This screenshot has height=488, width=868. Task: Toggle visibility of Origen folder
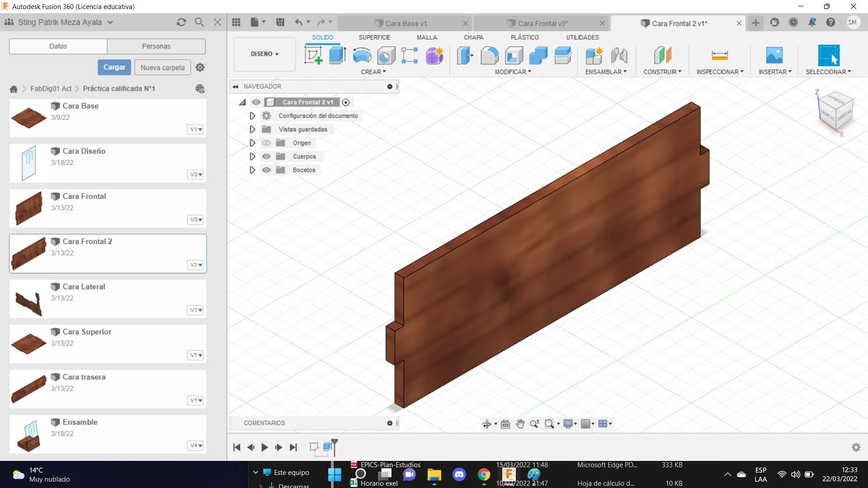(266, 143)
